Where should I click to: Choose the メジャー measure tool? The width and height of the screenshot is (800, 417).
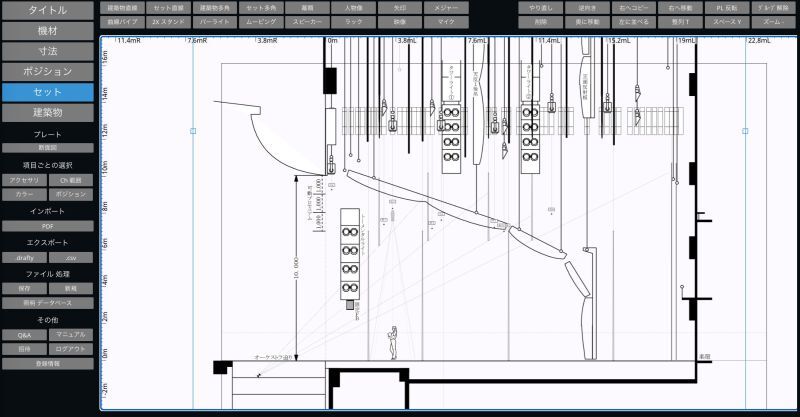(x=447, y=7)
